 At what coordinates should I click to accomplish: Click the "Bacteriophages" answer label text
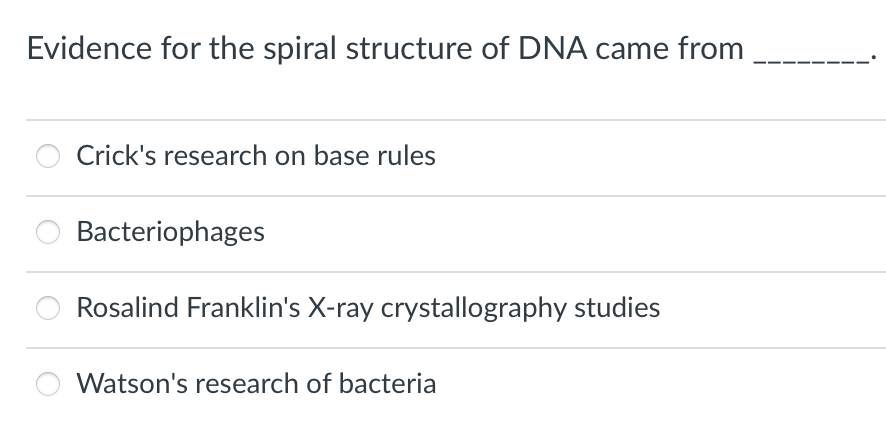171,232
